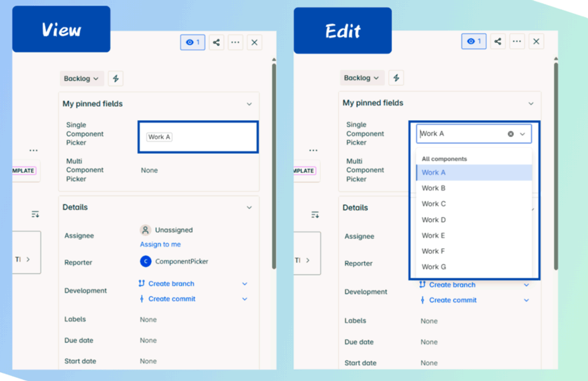
Task: Click share icon in View panel
Action: pos(216,42)
